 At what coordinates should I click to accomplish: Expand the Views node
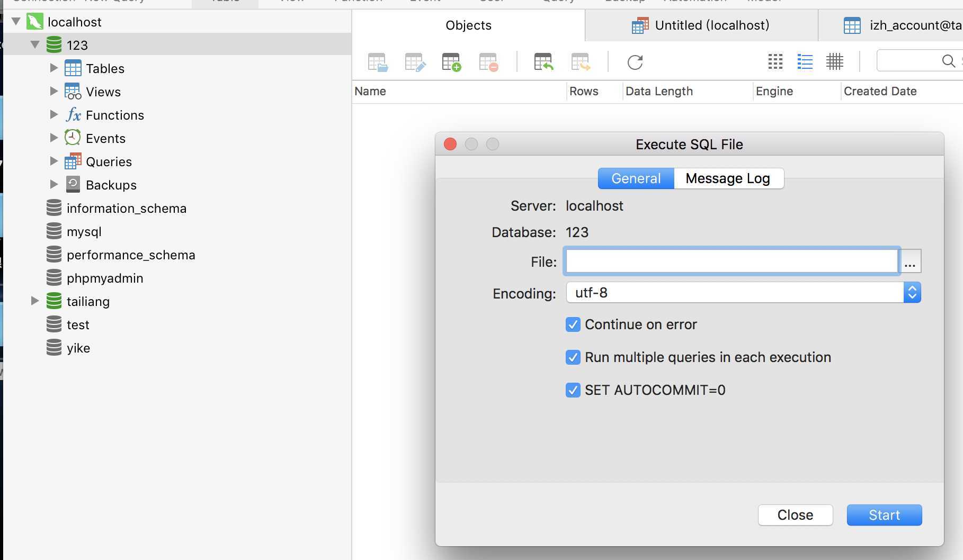click(x=53, y=91)
